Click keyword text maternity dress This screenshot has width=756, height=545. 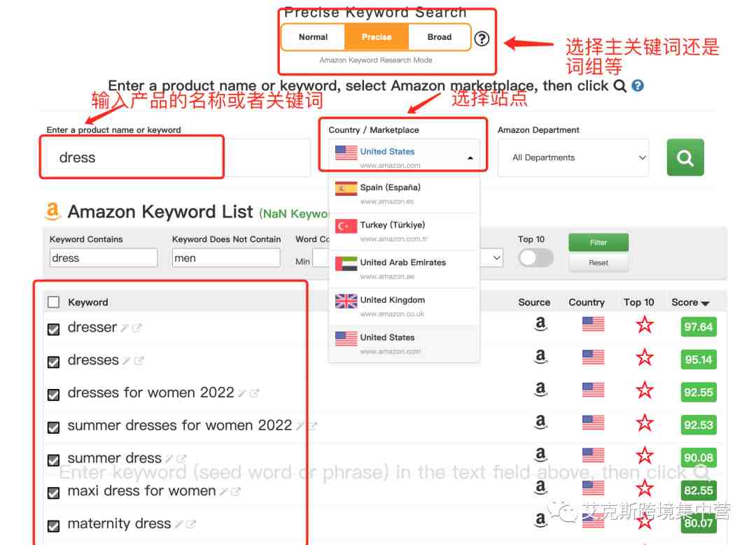119,523
